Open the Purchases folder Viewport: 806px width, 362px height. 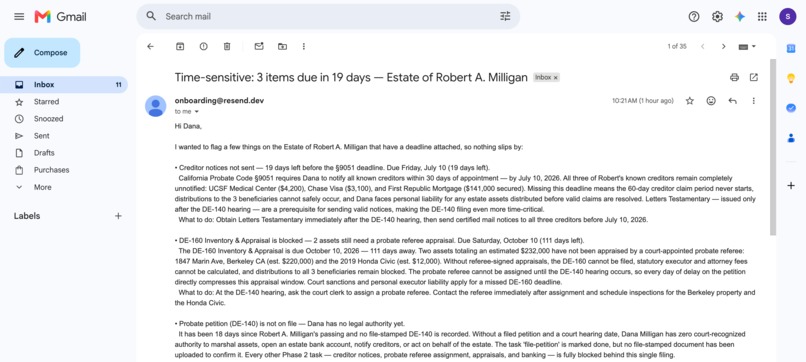(x=51, y=170)
